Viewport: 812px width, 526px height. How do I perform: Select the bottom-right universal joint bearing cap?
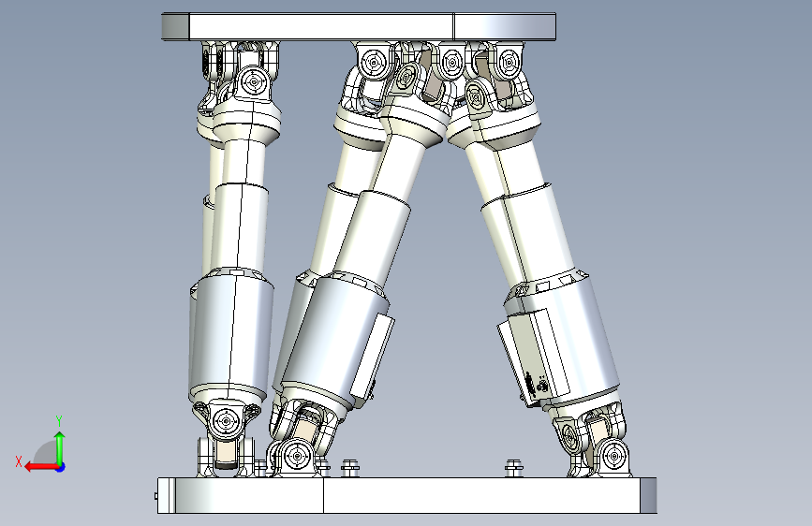click(614, 457)
